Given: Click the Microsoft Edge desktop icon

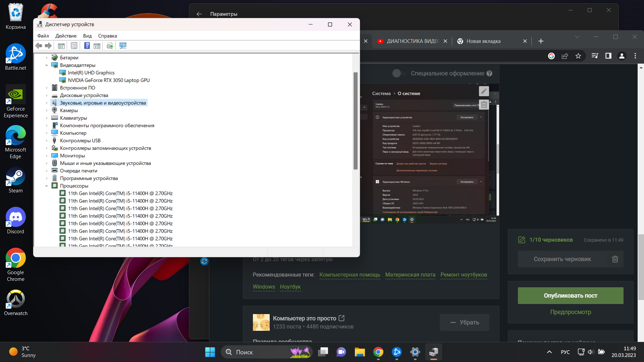Looking at the screenshot, I should click(15, 149).
